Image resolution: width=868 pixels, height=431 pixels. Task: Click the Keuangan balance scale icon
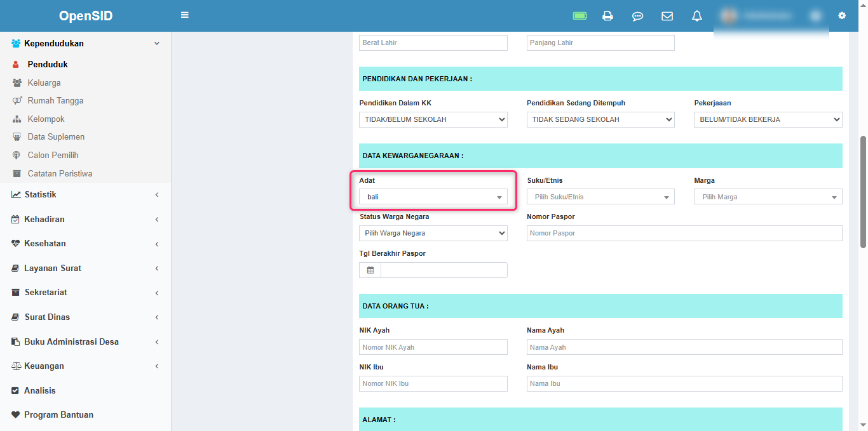click(x=17, y=366)
